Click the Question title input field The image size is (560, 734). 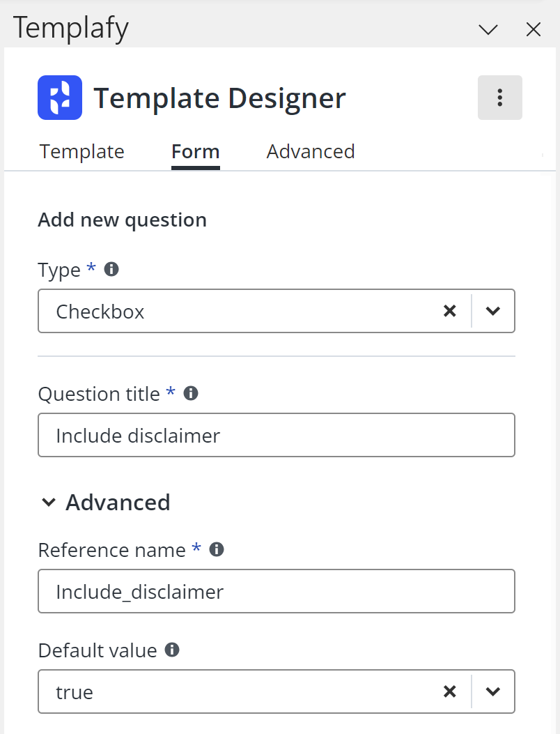(x=276, y=436)
